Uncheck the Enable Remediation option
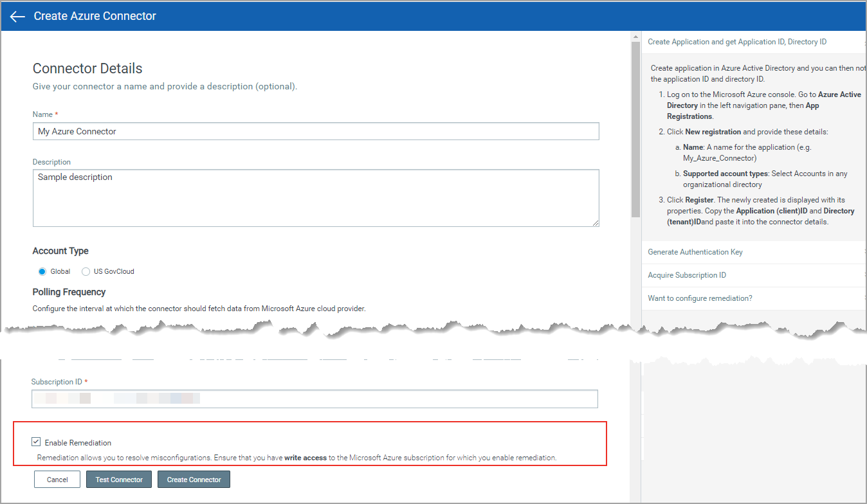Image resolution: width=867 pixels, height=504 pixels. click(x=36, y=441)
